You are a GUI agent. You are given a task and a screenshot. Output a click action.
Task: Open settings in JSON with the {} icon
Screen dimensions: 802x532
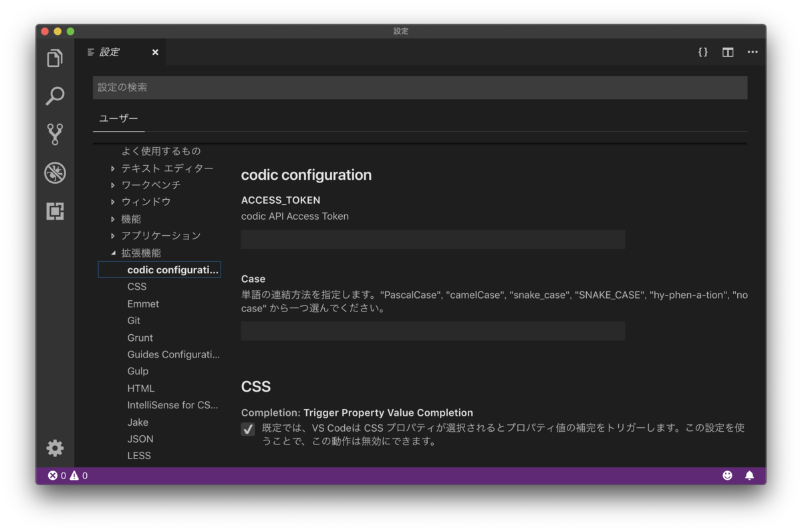click(702, 52)
